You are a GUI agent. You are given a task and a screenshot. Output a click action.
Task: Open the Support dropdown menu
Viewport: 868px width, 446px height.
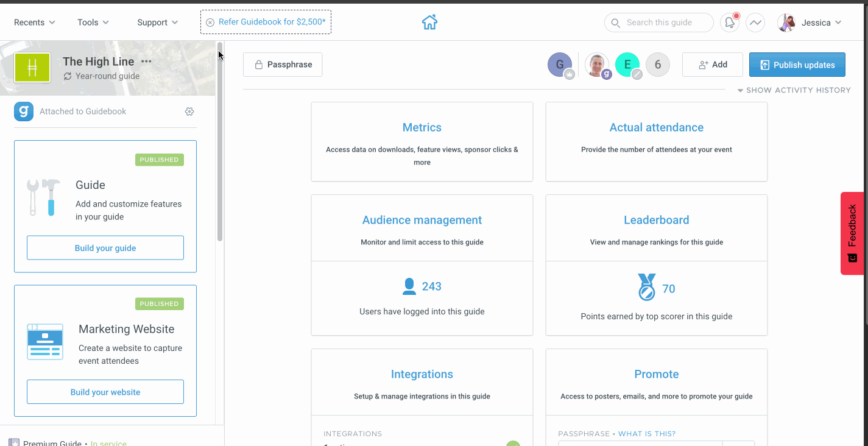(x=158, y=23)
